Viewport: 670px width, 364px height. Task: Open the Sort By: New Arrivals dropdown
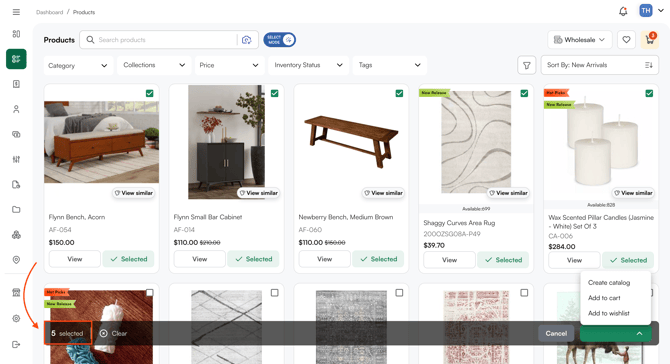tap(599, 65)
